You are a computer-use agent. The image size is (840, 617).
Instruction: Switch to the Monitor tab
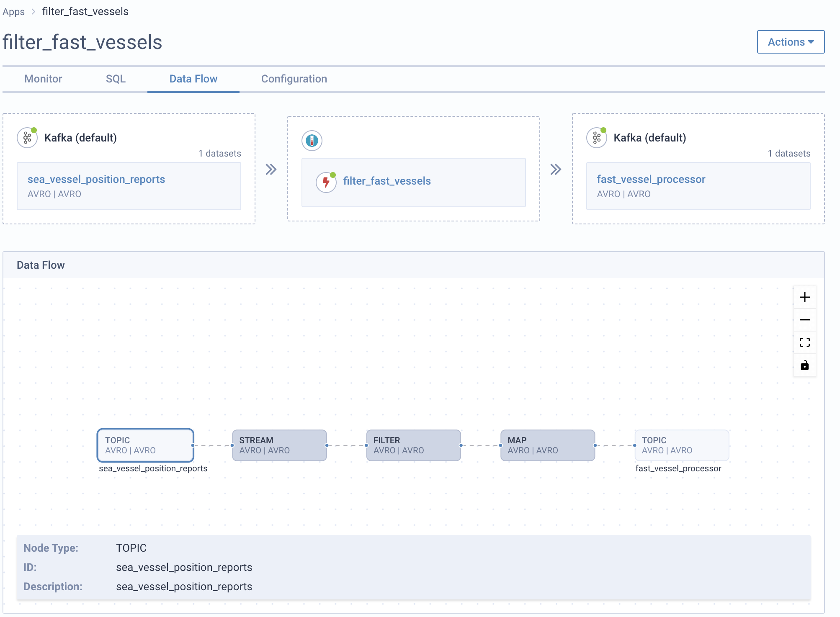(x=43, y=78)
